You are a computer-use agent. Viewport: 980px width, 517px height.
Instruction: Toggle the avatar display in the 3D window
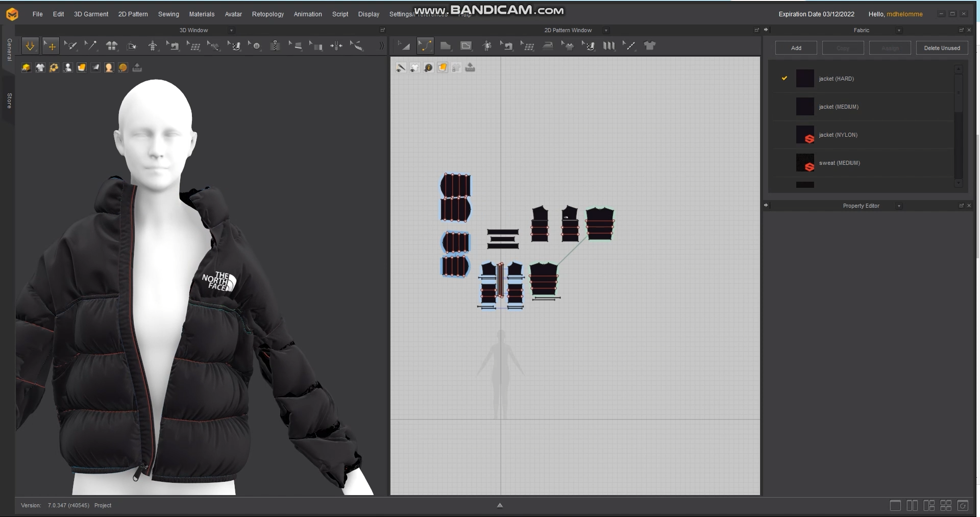(x=67, y=67)
